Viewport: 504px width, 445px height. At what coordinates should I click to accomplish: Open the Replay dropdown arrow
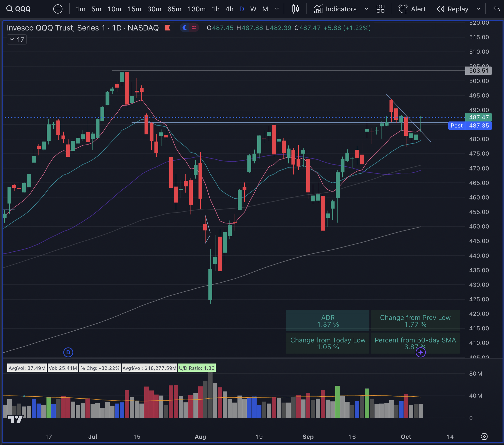pyautogui.click(x=478, y=9)
